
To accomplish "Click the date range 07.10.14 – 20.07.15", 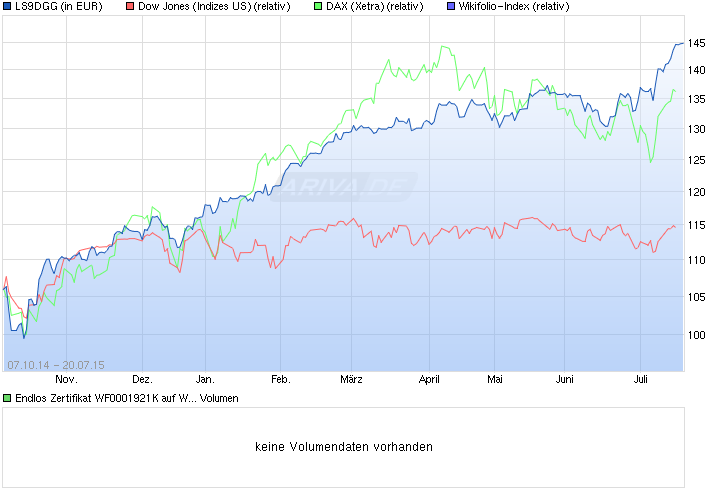I will pyautogui.click(x=55, y=364).
